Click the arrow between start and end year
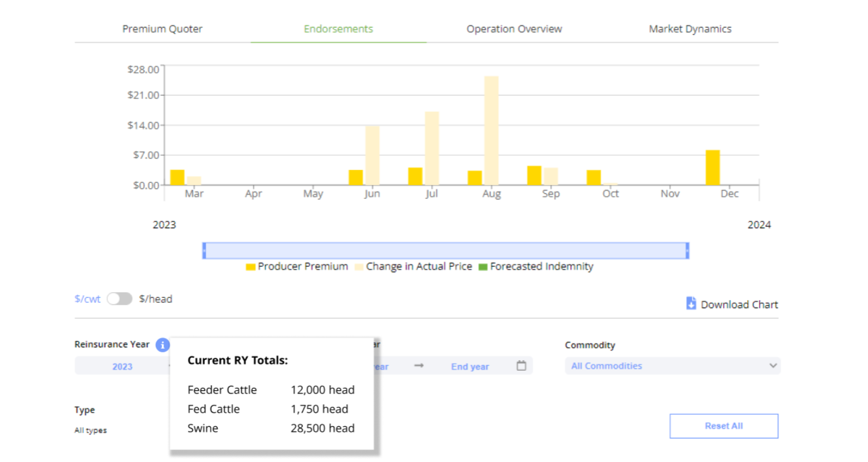This screenshot has width=868, height=462. (x=419, y=366)
